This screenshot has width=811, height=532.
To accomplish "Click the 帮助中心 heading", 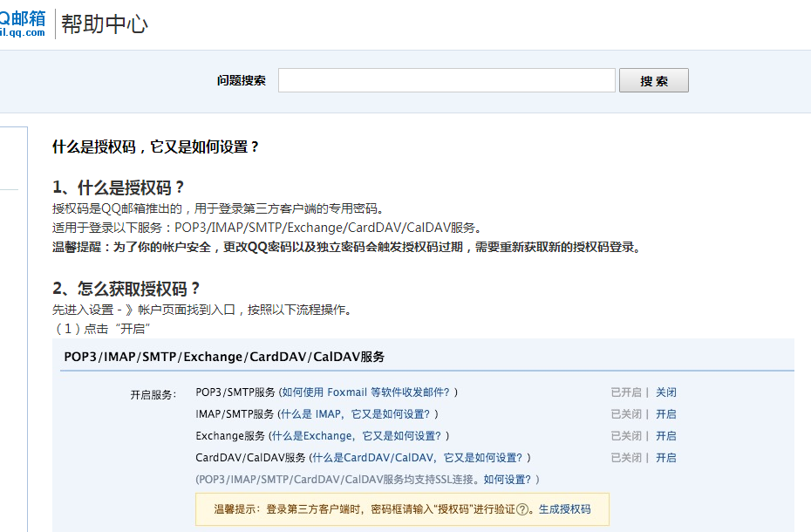I will point(105,24).
